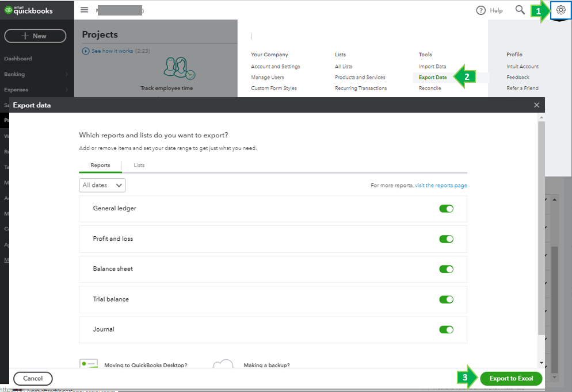Click the dialog's vertical scrollbar thumb
Screen dimensions: 572x392
(542, 228)
